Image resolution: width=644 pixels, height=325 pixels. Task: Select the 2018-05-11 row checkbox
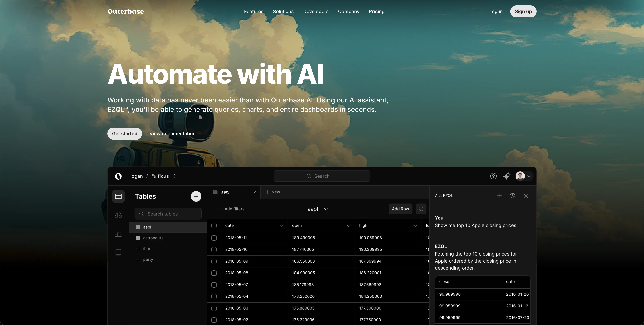(x=214, y=238)
